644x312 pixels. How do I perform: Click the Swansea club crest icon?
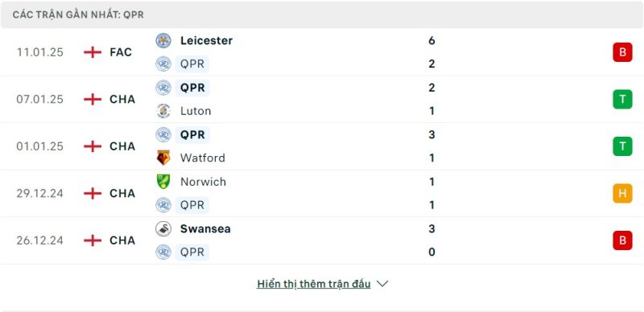click(x=163, y=228)
